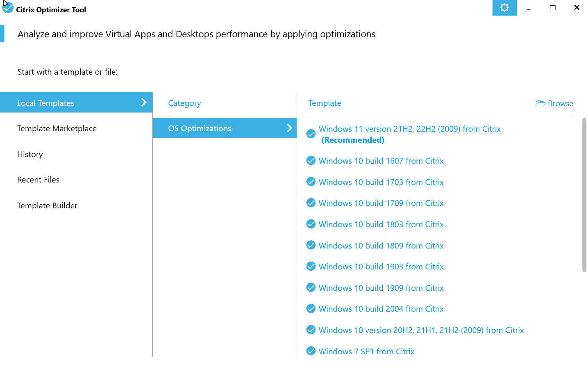The width and height of the screenshot is (588, 374).
Task: Click checkmark icon beside Windows 10 build 1607
Action: [311, 161]
